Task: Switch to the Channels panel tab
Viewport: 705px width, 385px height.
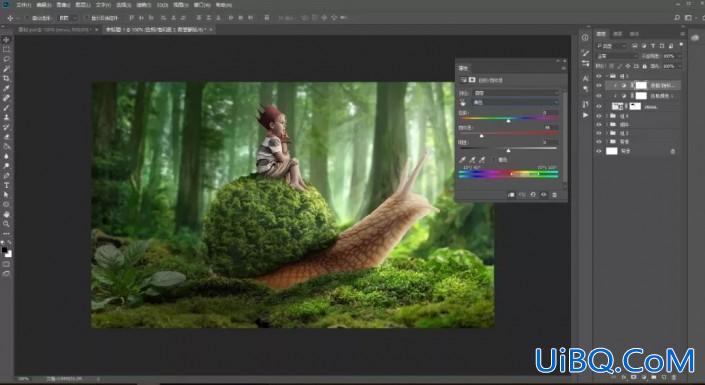Action: pyautogui.click(x=618, y=34)
